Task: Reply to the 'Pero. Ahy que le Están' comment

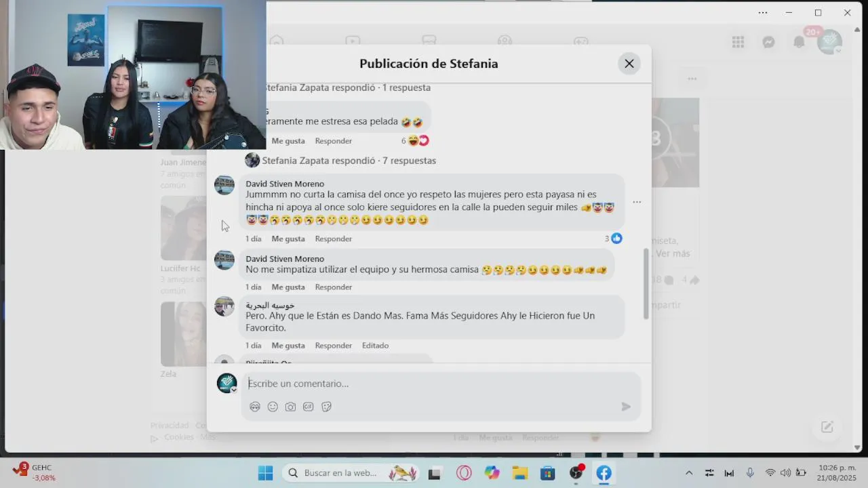Action: (334, 346)
